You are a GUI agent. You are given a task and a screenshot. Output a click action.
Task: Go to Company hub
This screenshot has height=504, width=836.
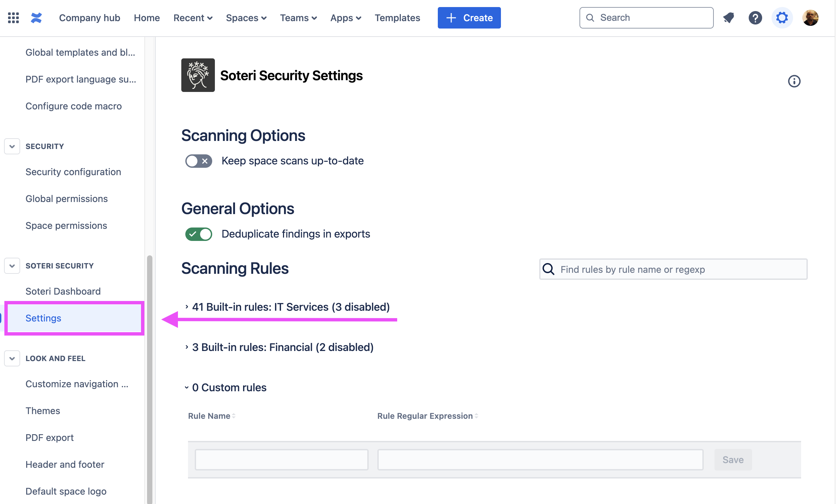pyautogui.click(x=90, y=18)
